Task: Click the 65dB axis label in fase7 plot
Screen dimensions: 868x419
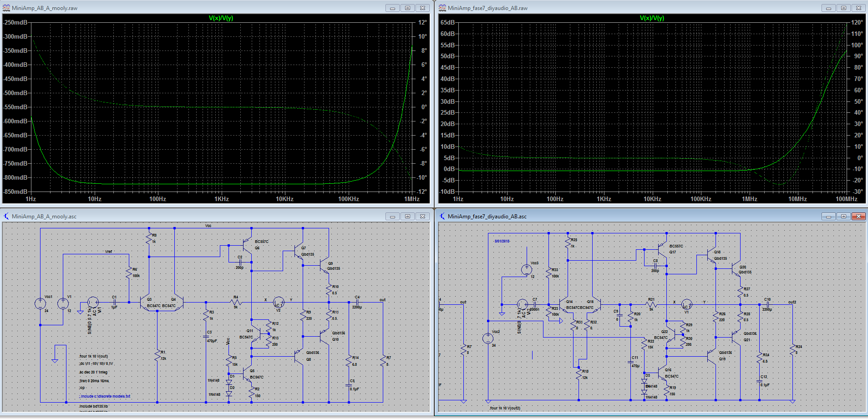Action: pyautogui.click(x=447, y=22)
